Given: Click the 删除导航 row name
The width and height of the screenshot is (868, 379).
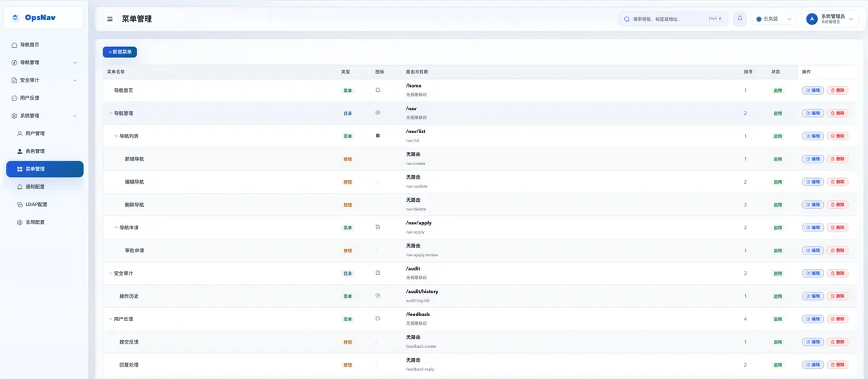Looking at the screenshot, I should 134,205.
